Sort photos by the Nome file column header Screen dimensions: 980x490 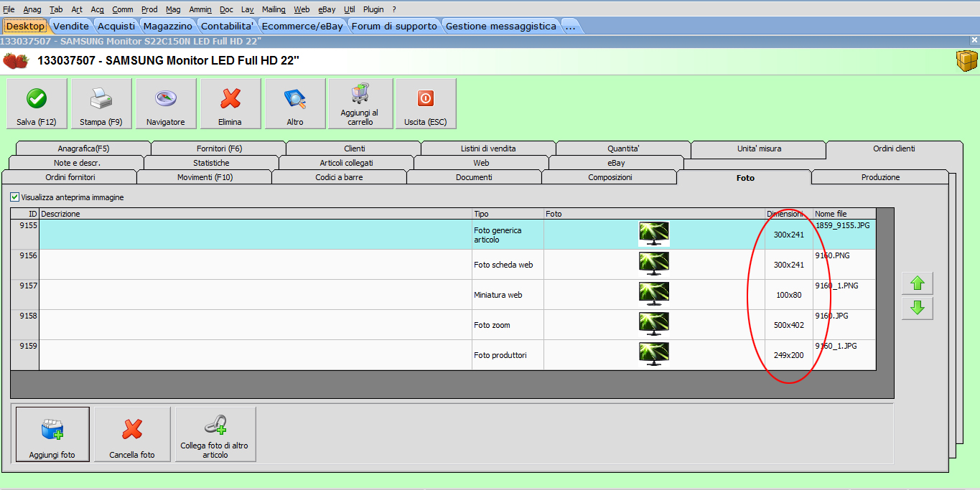point(844,214)
